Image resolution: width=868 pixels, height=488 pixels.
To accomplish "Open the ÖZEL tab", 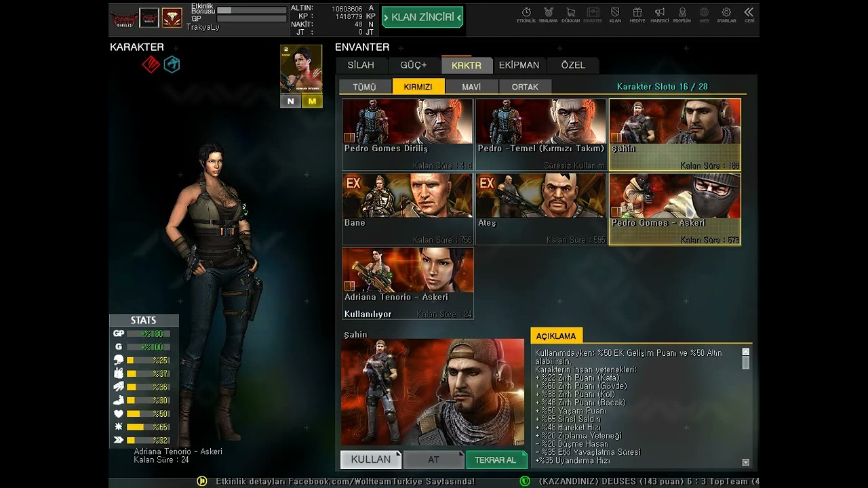I will [x=573, y=65].
